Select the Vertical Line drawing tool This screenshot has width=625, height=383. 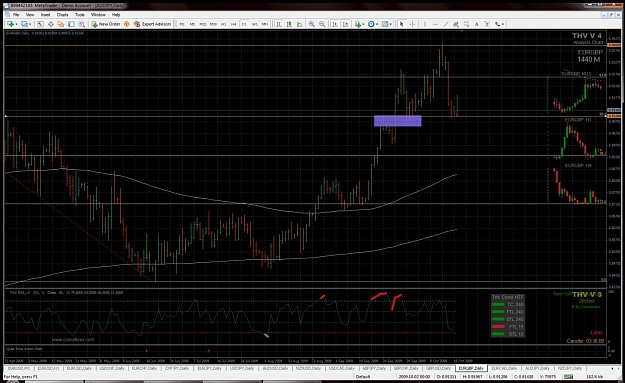tap(425, 24)
